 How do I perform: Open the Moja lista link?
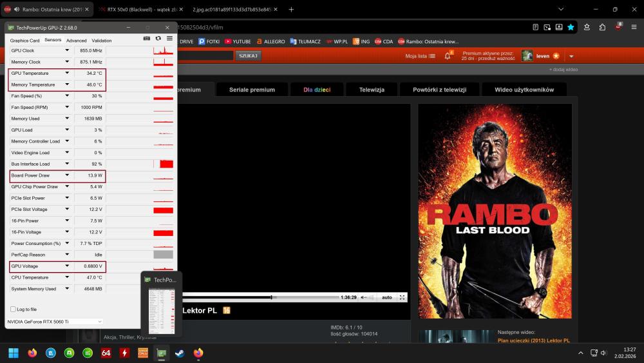click(420, 56)
